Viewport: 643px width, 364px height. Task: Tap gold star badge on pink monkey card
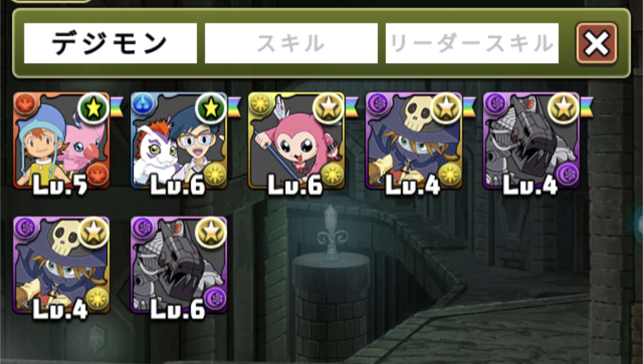pyautogui.click(x=329, y=108)
